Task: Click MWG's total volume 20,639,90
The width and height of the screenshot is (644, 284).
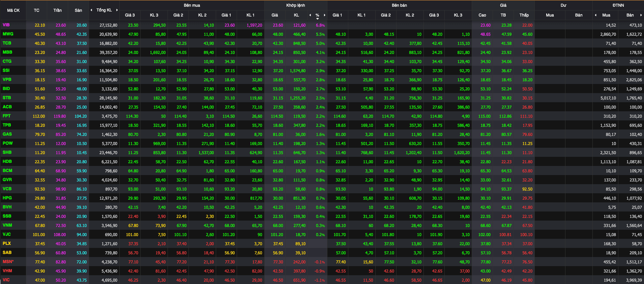Action: coord(108,34)
